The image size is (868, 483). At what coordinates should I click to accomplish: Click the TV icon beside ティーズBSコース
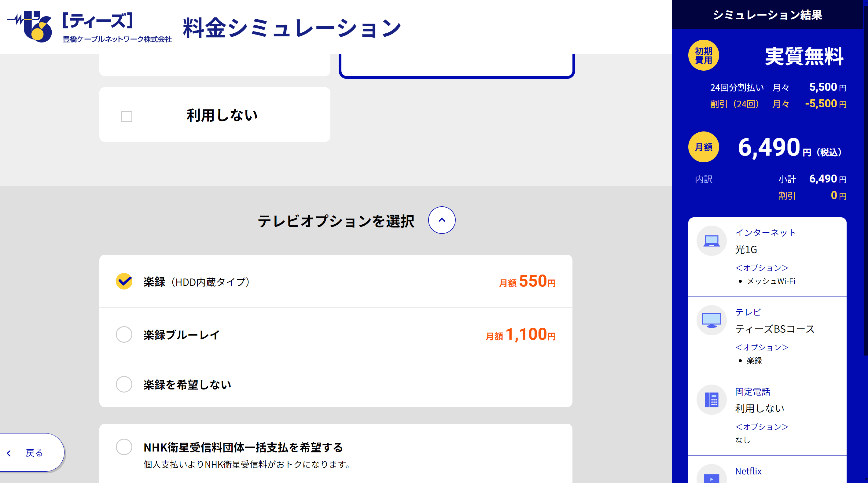(x=712, y=320)
